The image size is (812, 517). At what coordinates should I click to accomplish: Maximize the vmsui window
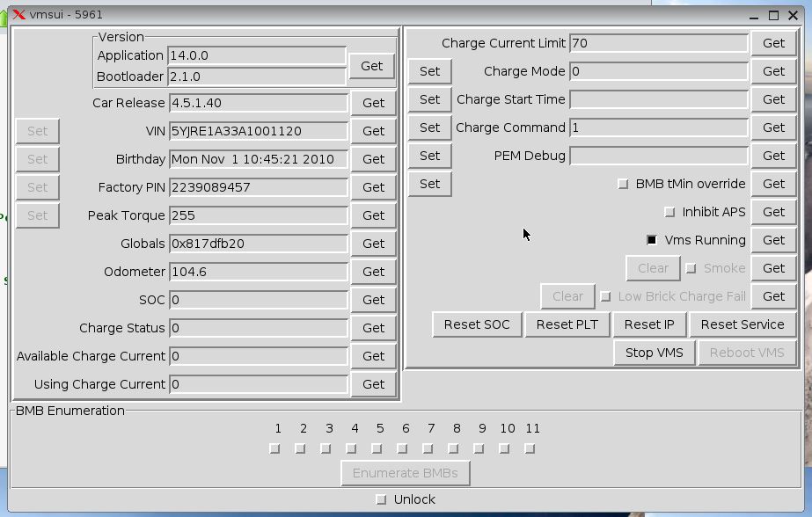click(x=773, y=16)
